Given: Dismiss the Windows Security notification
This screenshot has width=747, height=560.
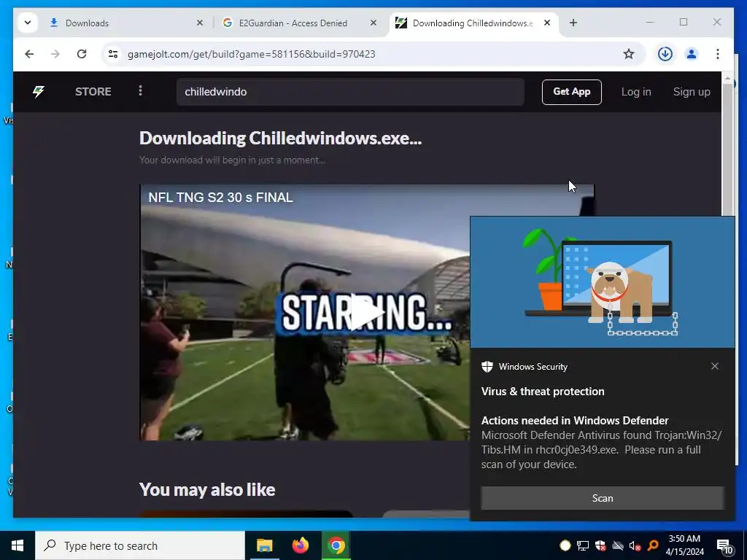Looking at the screenshot, I should (x=715, y=366).
